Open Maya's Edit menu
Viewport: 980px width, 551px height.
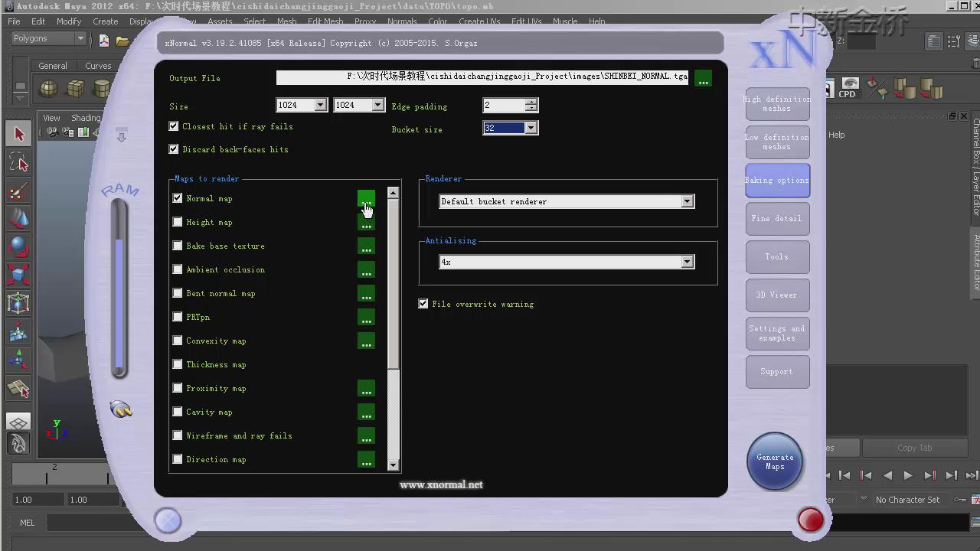click(38, 21)
